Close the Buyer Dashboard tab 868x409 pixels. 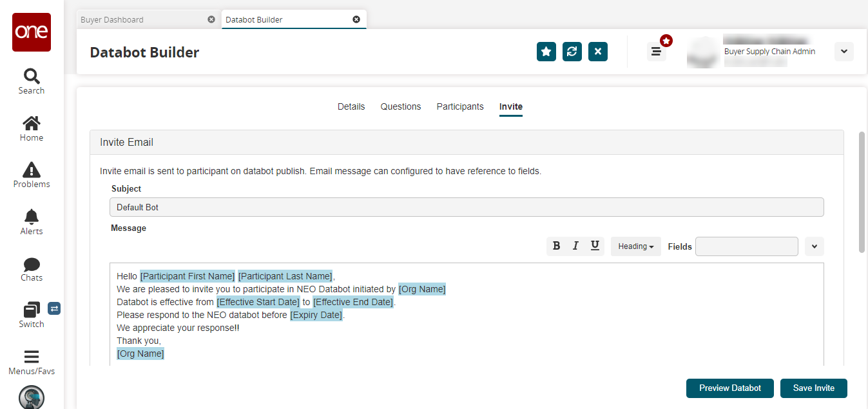point(211,19)
